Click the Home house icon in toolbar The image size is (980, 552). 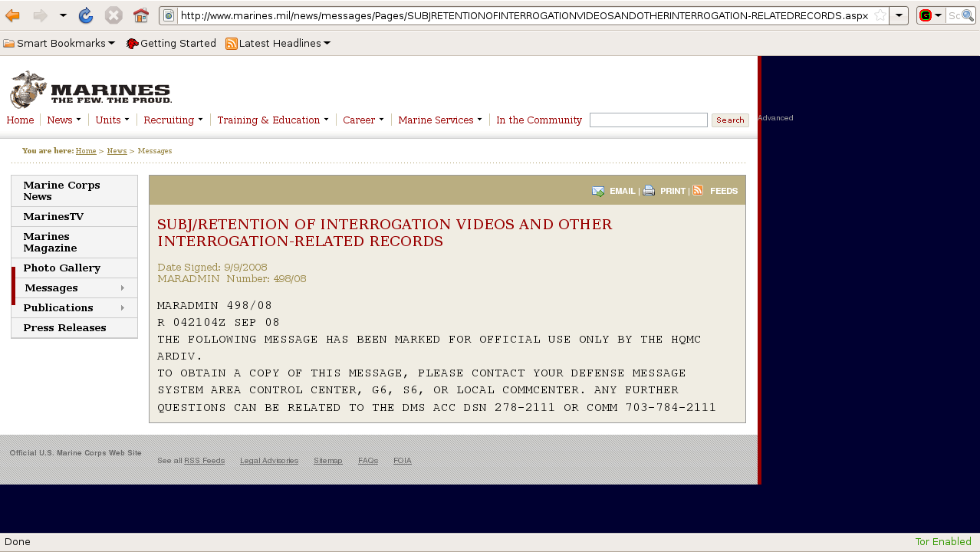point(140,15)
